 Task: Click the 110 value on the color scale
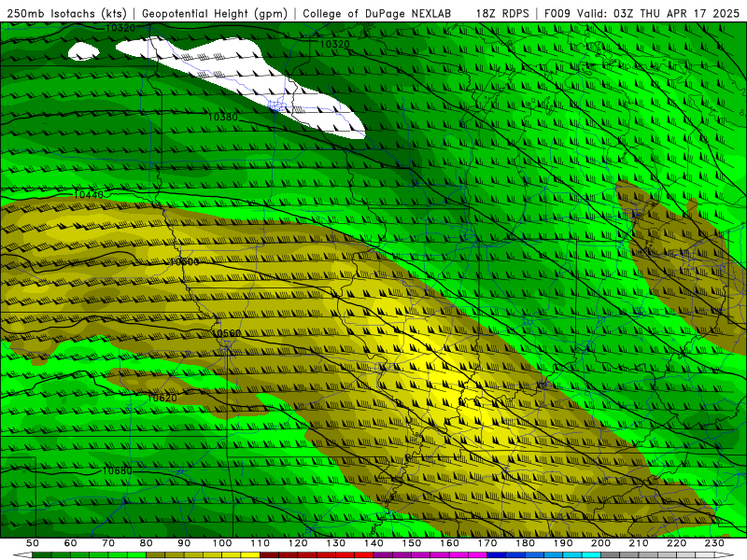coord(261,543)
